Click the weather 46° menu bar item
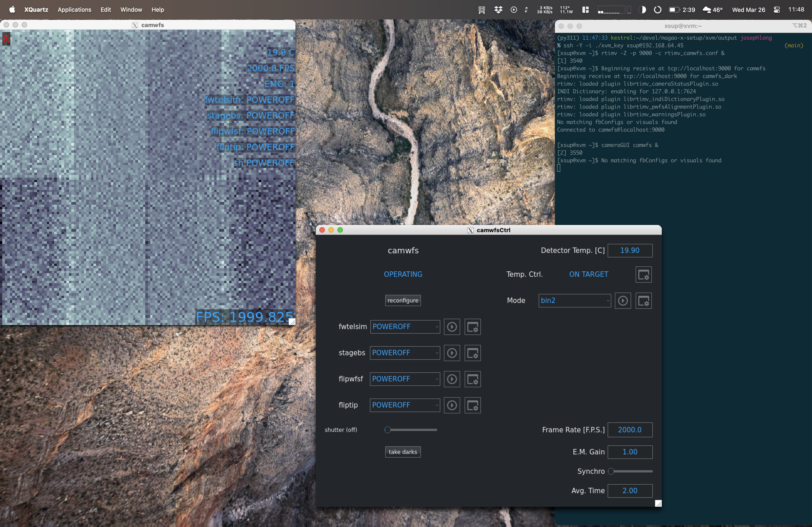The image size is (812, 527). pos(712,9)
